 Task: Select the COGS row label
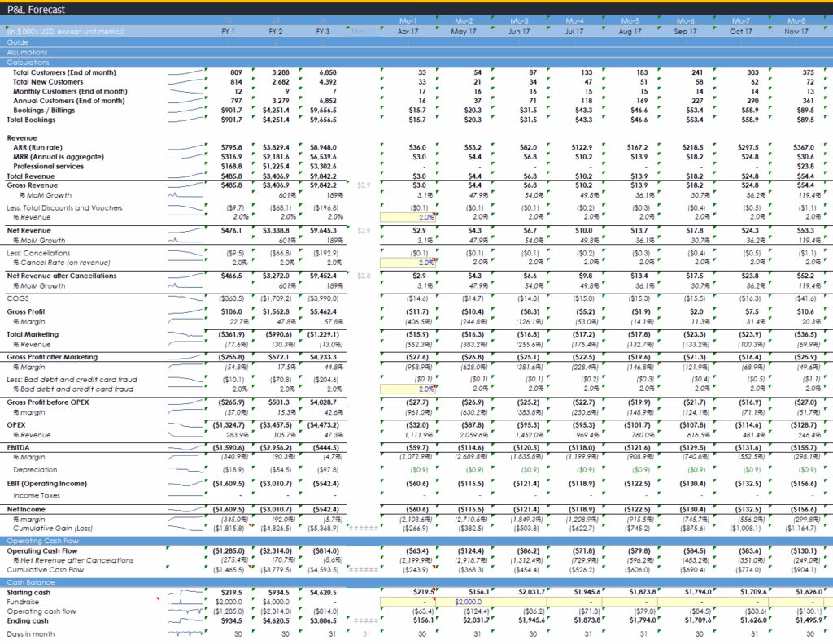coord(18,298)
